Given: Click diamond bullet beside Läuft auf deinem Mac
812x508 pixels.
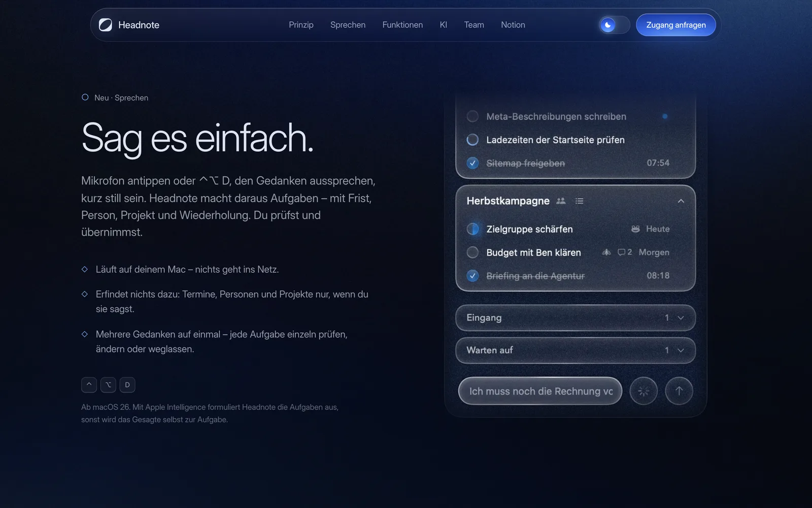Looking at the screenshot, I should click(85, 269).
